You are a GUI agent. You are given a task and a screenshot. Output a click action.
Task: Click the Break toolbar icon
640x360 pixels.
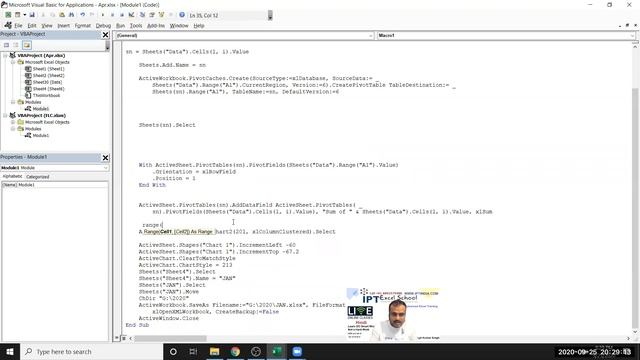tap(112, 15)
